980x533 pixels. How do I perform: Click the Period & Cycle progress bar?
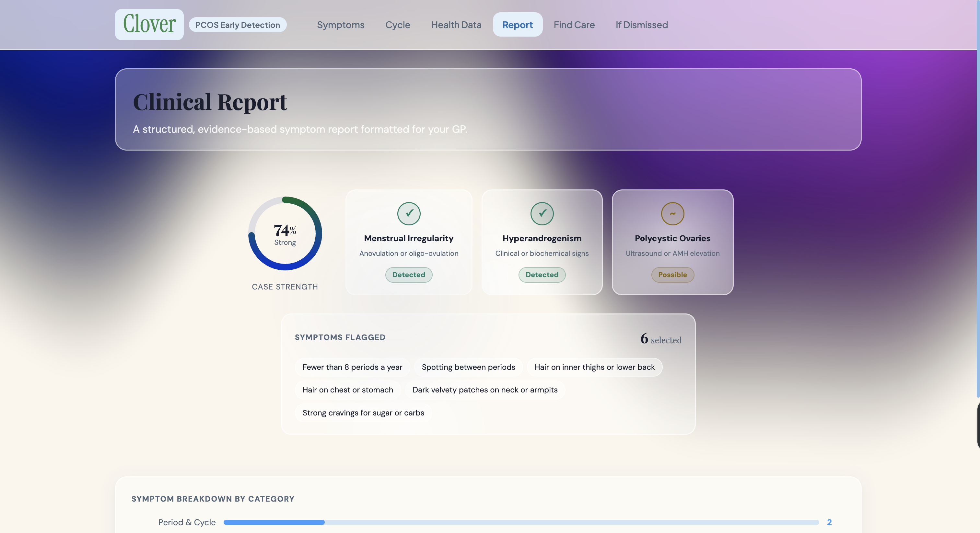pyautogui.click(x=521, y=522)
